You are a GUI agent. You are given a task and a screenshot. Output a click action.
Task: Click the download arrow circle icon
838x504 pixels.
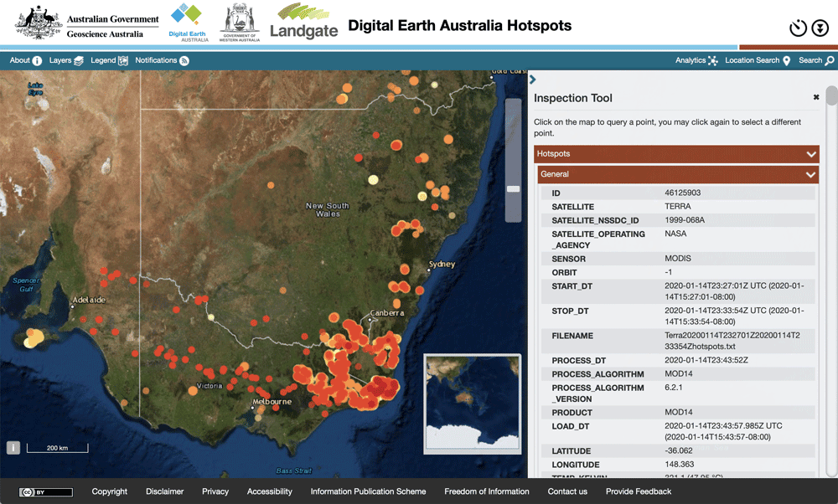(x=820, y=28)
